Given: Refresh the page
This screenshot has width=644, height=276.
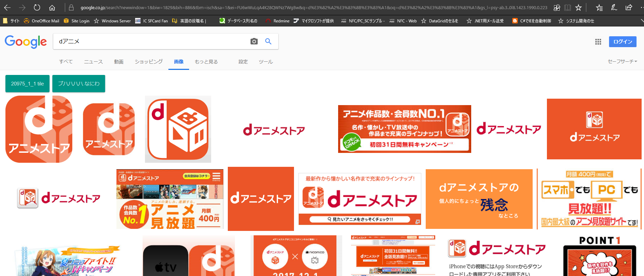Looking at the screenshot, I should pyautogui.click(x=37, y=7).
